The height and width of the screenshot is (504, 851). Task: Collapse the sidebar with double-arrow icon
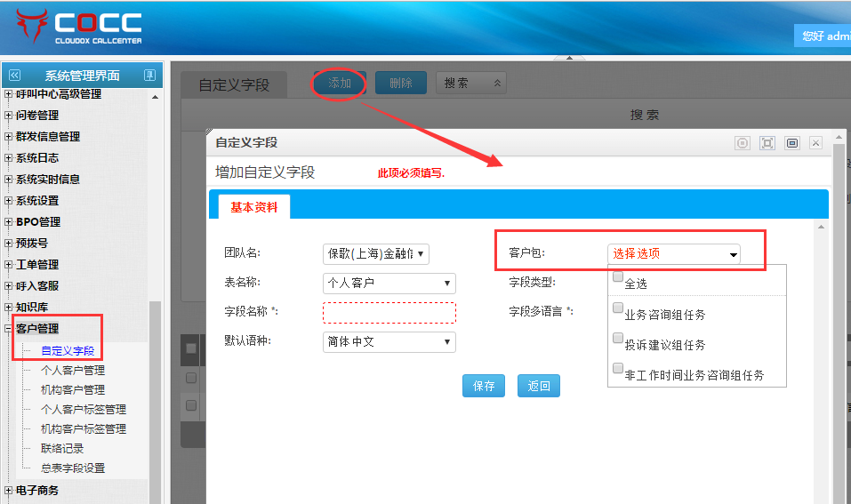click(14, 76)
